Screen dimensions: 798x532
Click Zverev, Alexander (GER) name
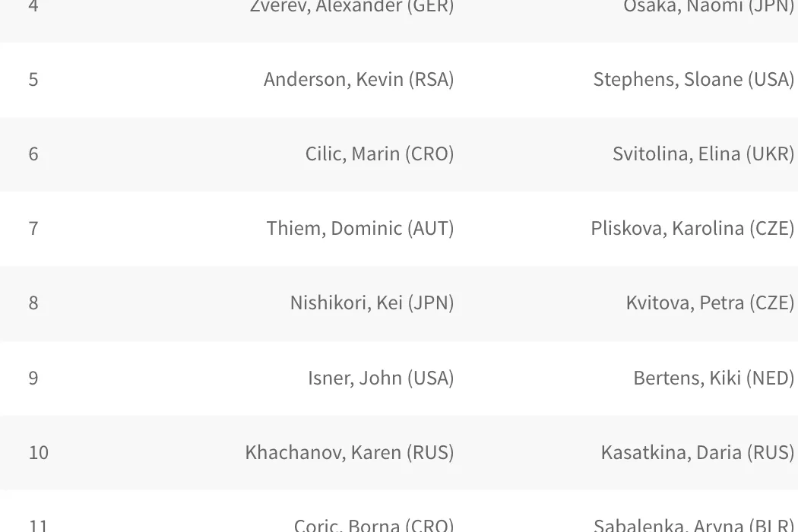352,8
